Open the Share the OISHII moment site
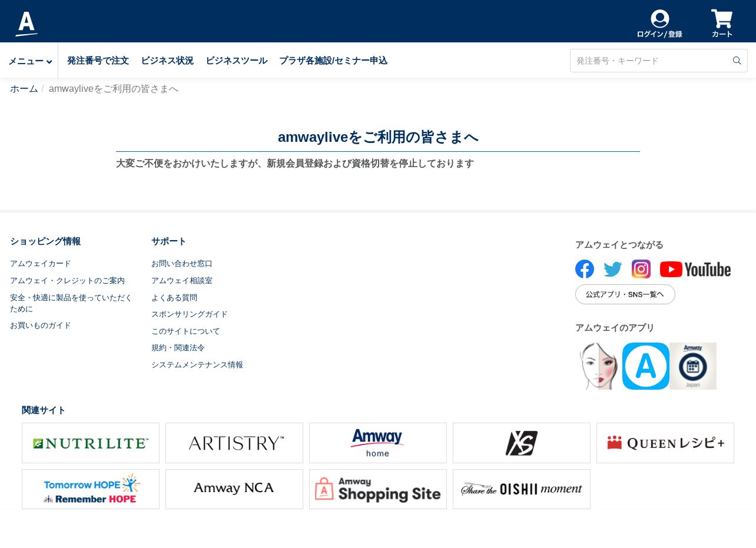Viewport: 756px width, 548px height. click(x=522, y=489)
